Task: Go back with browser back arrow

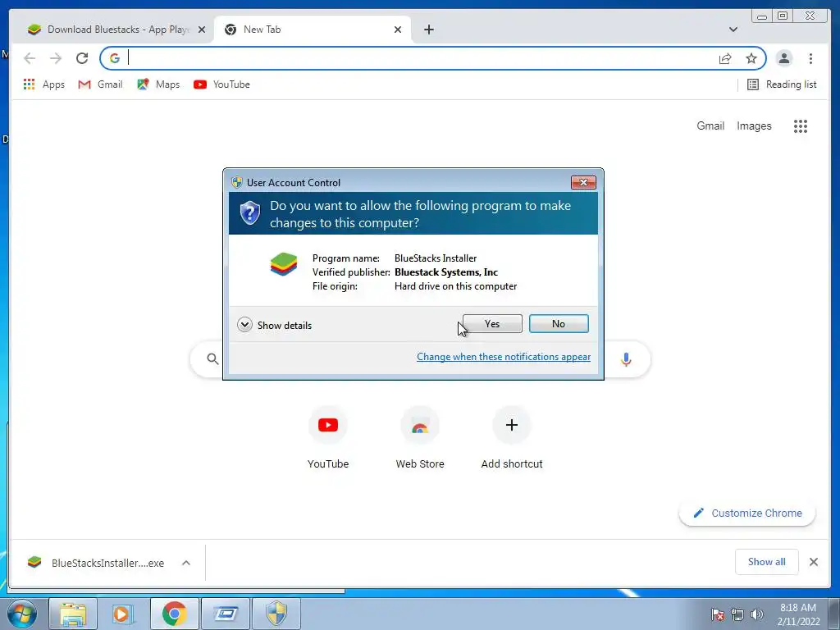Action: [30, 58]
